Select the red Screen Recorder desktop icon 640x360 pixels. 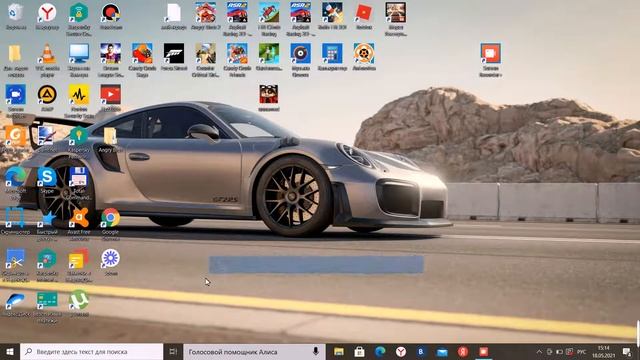490,53
